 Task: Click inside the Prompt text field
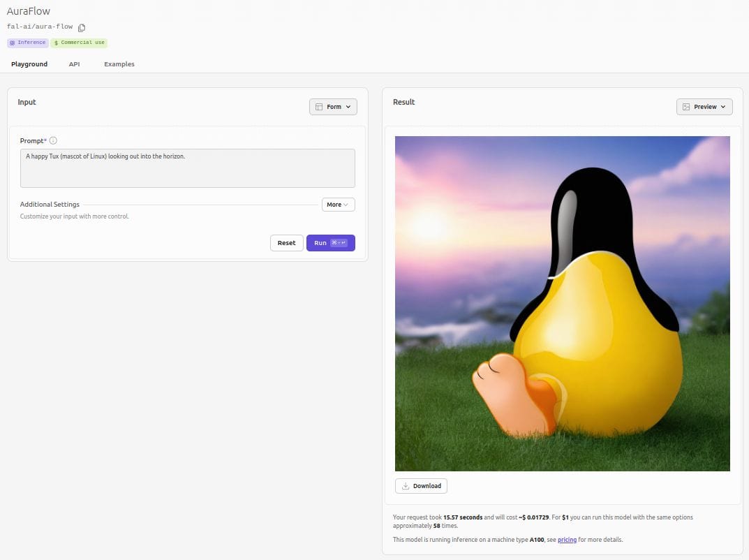click(187, 168)
